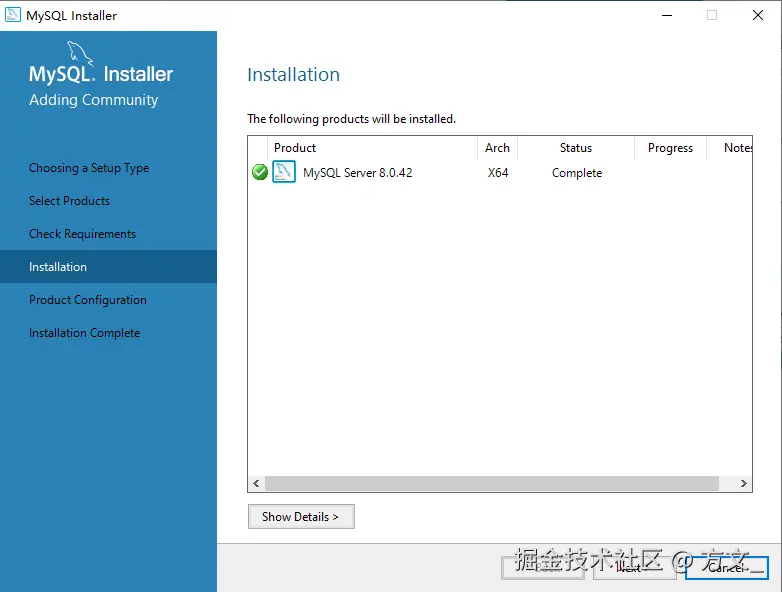Click the Complete status cell

[577, 173]
